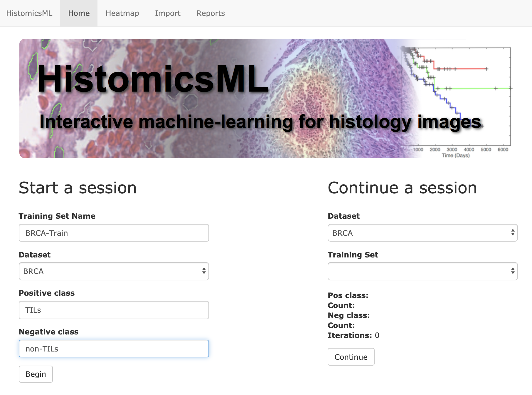Open the Continue session Dataset dropdown
Image resolution: width=532 pixels, height=395 pixels.
pos(422,233)
